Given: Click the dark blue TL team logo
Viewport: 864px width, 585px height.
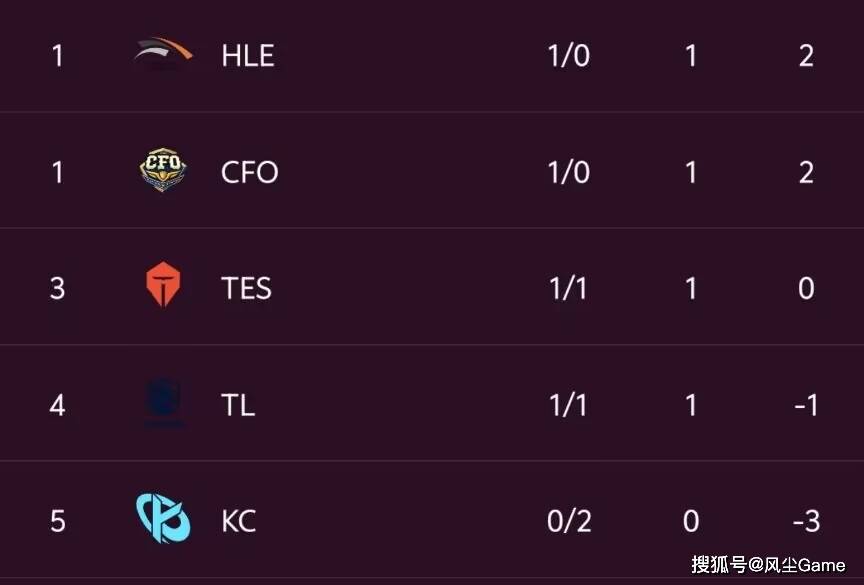Looking at the screenshot, I should [x=162, y=404].
